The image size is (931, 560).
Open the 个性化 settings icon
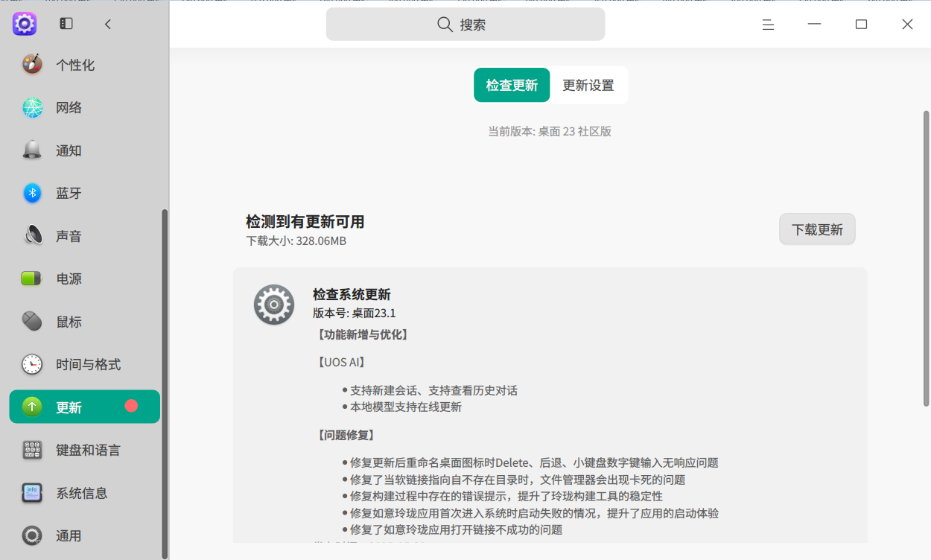tap(32, 65)
